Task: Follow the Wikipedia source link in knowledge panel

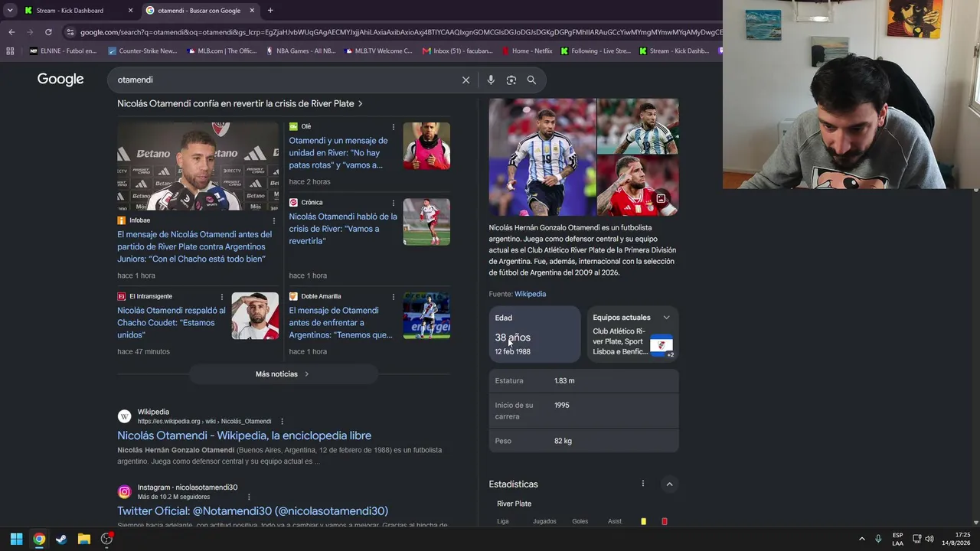Action: (530, 294)
